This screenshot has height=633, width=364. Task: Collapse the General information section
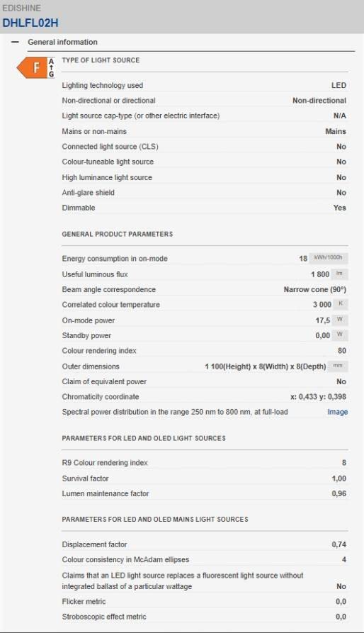(x=15, y=42)
